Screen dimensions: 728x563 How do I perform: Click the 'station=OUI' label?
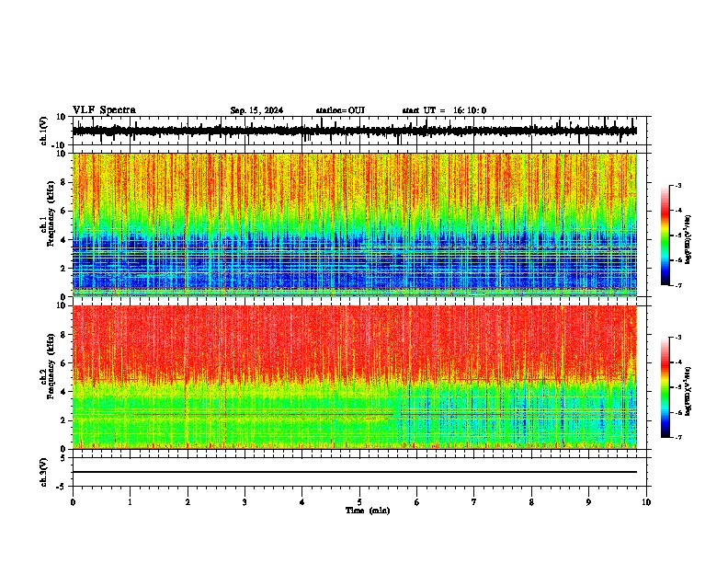(x=340, y=110)
